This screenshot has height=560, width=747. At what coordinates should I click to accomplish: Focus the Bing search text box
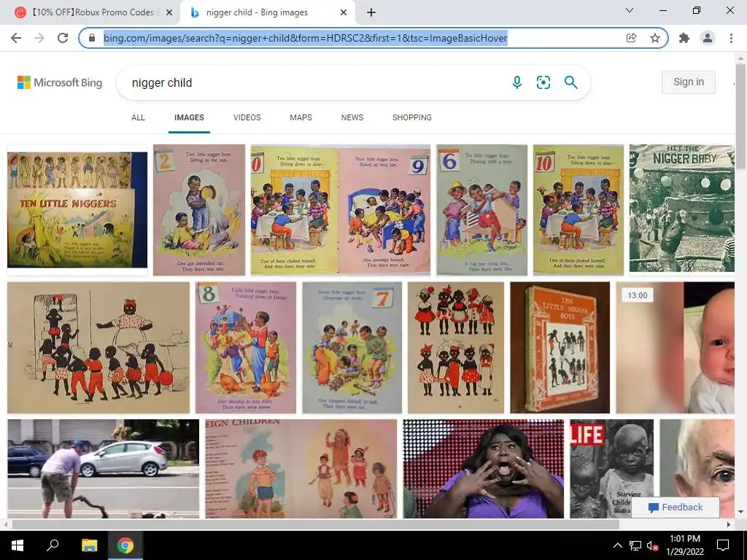tap(314, 82)
